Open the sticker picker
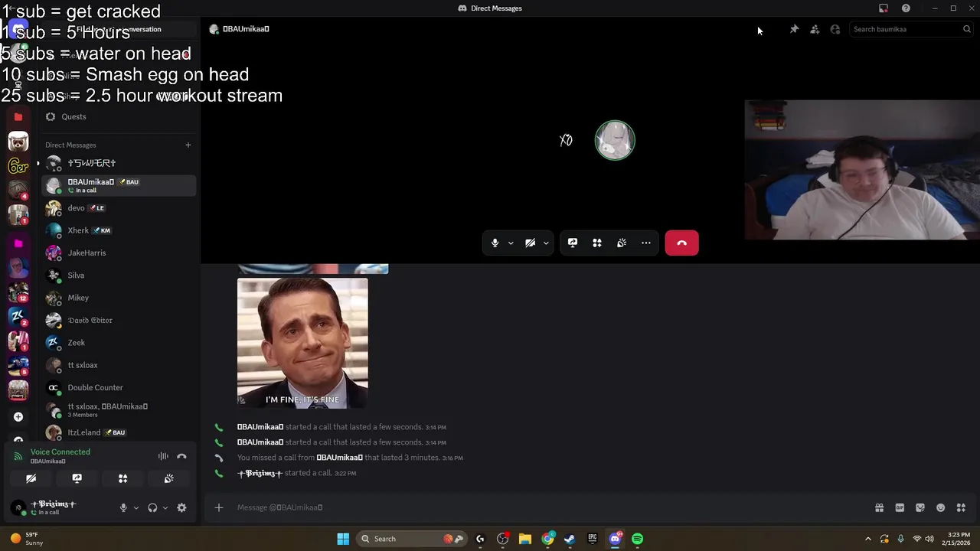This screenshot has height=551, width=980. (920, 507)
